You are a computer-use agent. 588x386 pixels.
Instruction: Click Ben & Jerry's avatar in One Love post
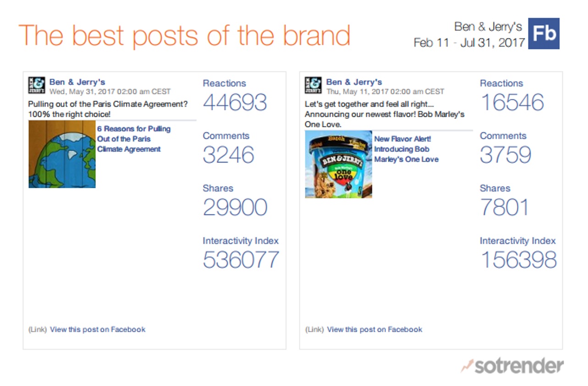tap(313, 85)
